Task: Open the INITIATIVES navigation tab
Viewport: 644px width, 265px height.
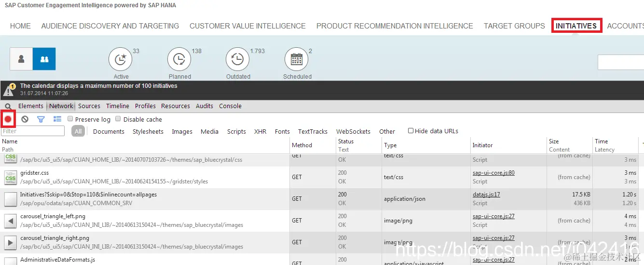Action: [576, 26]
